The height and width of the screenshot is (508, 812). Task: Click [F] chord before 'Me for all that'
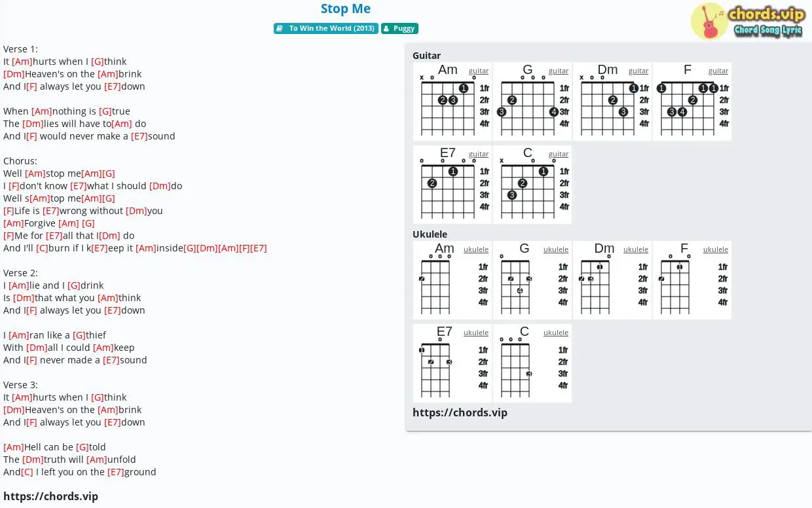(9, 236)
